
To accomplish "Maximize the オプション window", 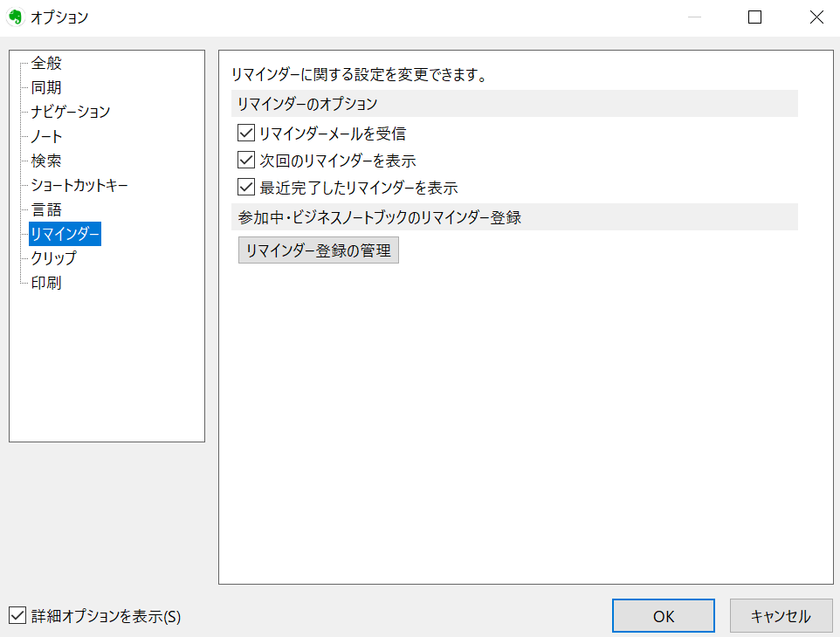I will click(755, 17).
